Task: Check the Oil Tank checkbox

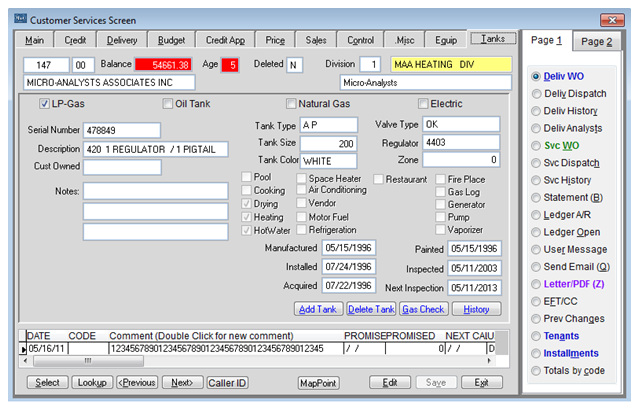Action: click(x=167, y=104)
